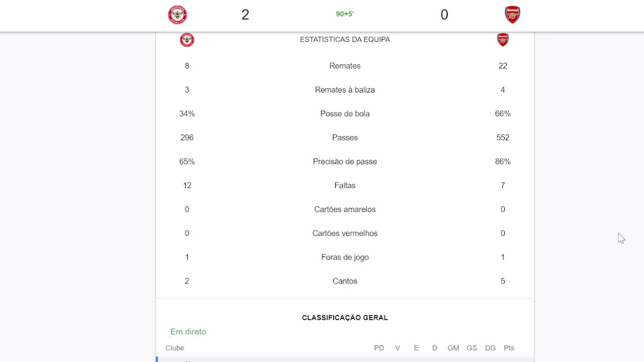Click the Pts column header

(x=509, y=348)
